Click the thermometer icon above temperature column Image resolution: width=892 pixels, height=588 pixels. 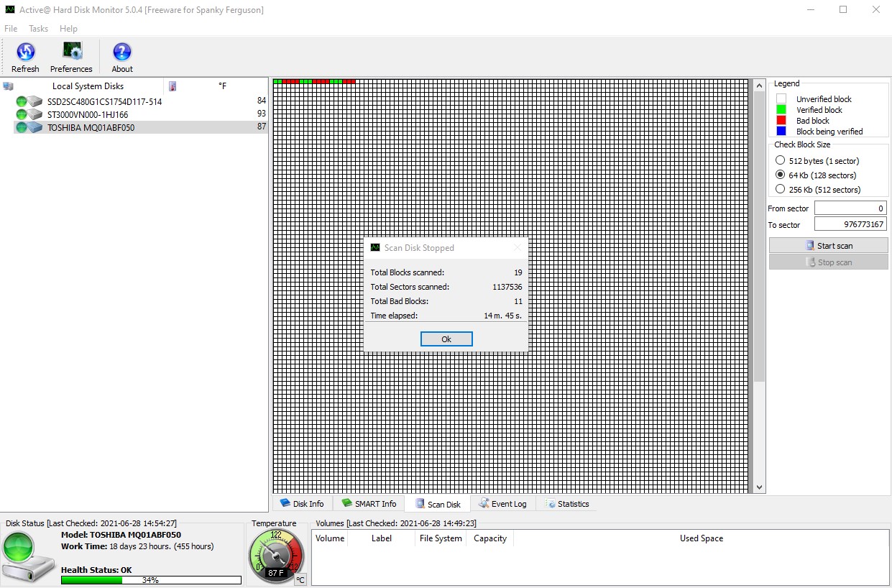172,86
